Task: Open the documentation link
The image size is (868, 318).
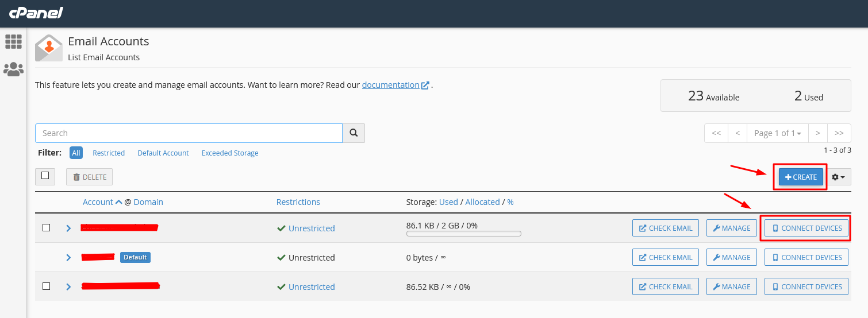Action: (391, 85)
